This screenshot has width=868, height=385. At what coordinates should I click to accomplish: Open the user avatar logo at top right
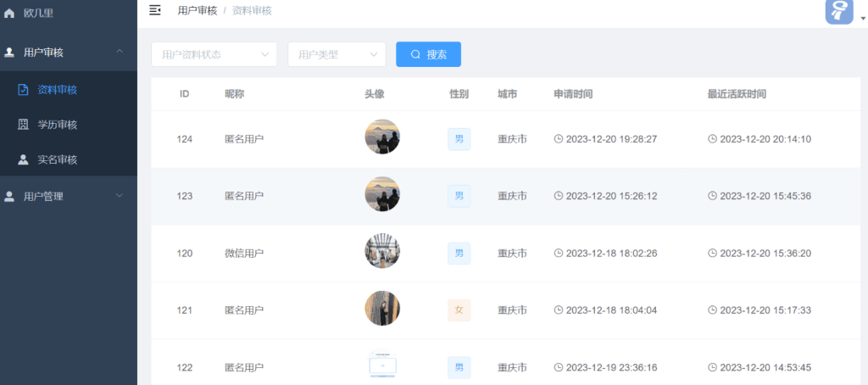click(x=838, y=11)
